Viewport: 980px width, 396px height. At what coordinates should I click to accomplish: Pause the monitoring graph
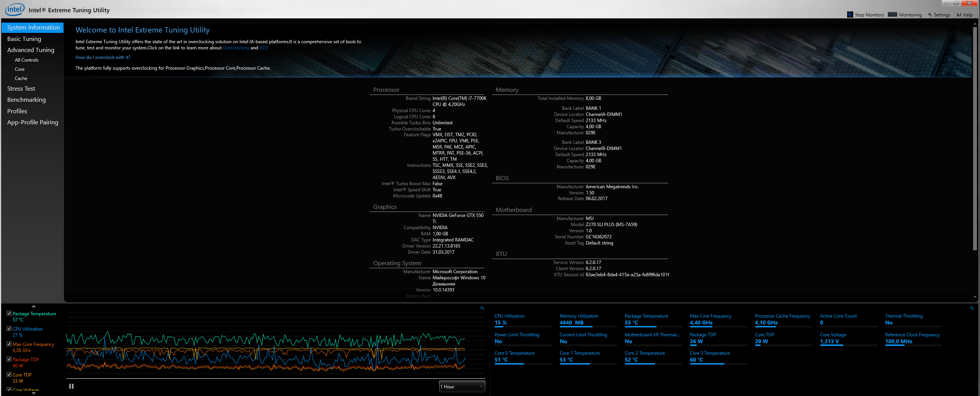[71, 386]
